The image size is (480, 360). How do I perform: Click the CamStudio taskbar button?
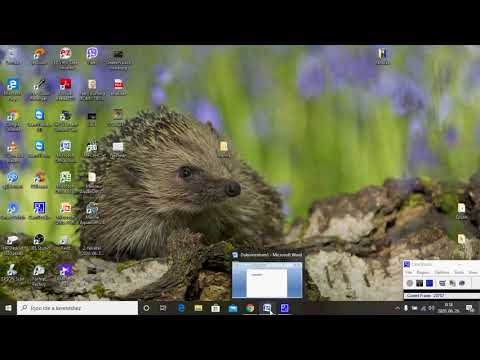(x=284, y=308)
